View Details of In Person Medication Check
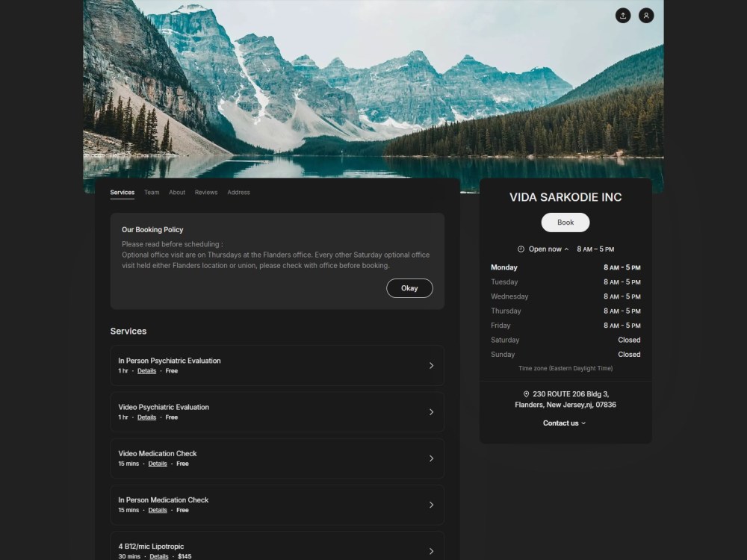Image resolution: width=747 pixels, height=560 pixels. tap(158, 510)
